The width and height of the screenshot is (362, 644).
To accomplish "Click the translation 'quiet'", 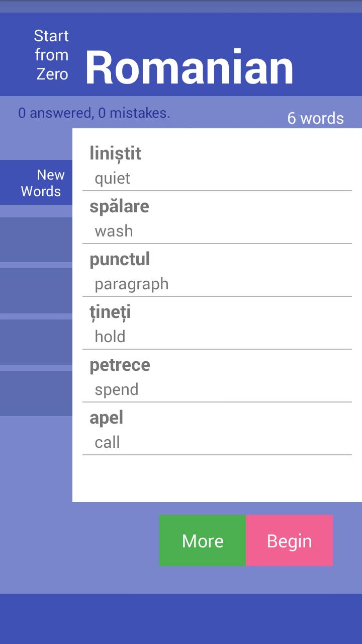I will (112, 178).
